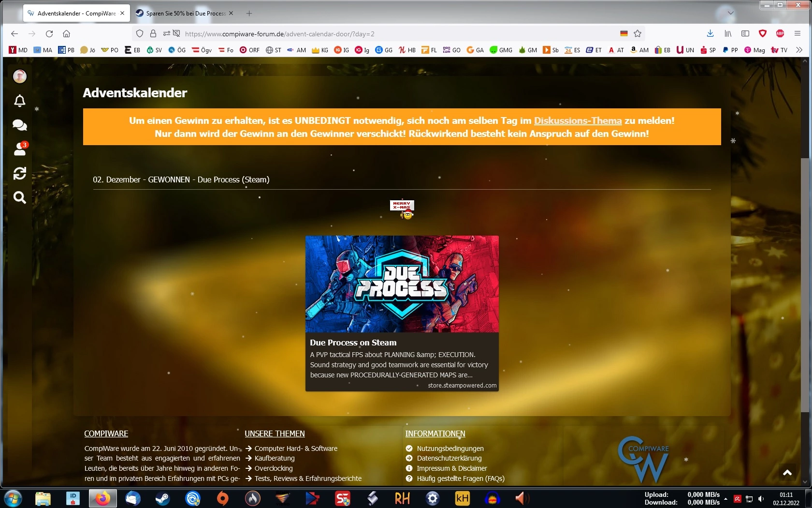This screenshot has width=812, height=508.
Task: Click the volume icon in system tray
Action: tap(761, 499)
